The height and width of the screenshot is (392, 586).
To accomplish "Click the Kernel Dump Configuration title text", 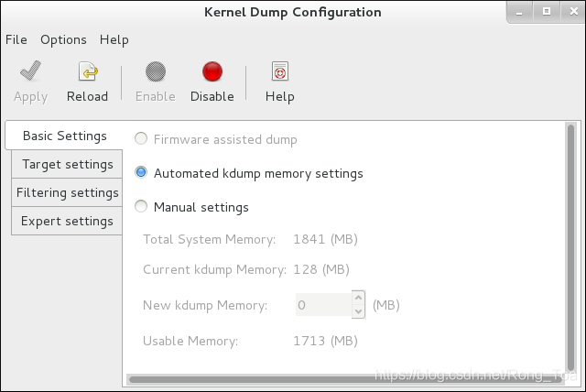I will (x=293, y=12).
